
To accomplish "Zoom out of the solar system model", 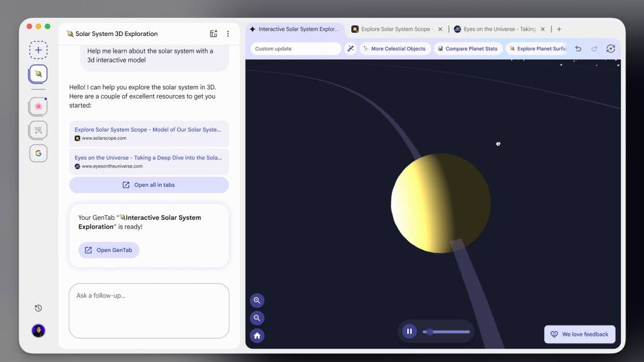I will tap(257, 318).
